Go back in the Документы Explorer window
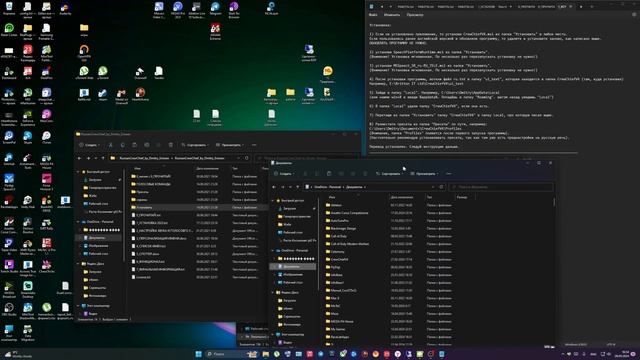The width and height of the screenshot is (640, 360). [x=274, y=187]
